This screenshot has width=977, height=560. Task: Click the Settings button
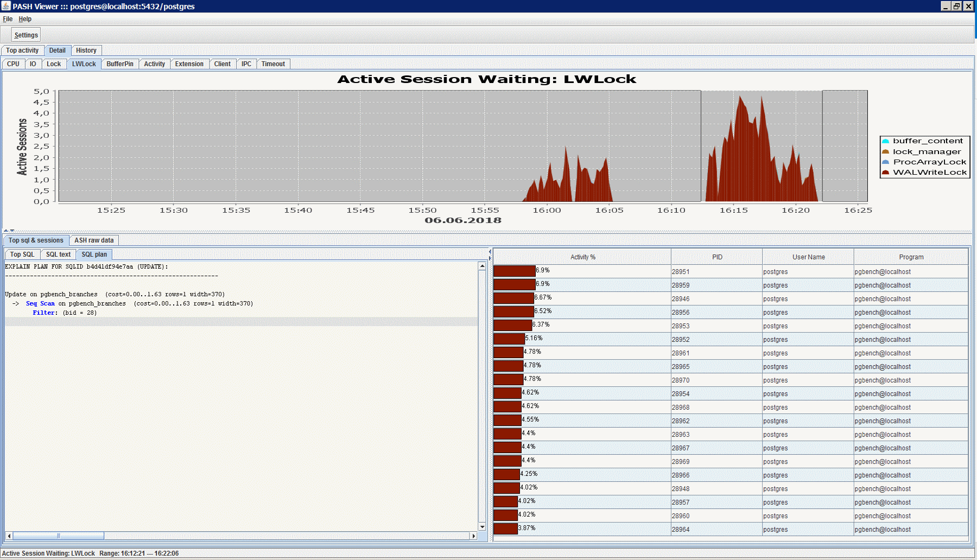coord(25,34)
